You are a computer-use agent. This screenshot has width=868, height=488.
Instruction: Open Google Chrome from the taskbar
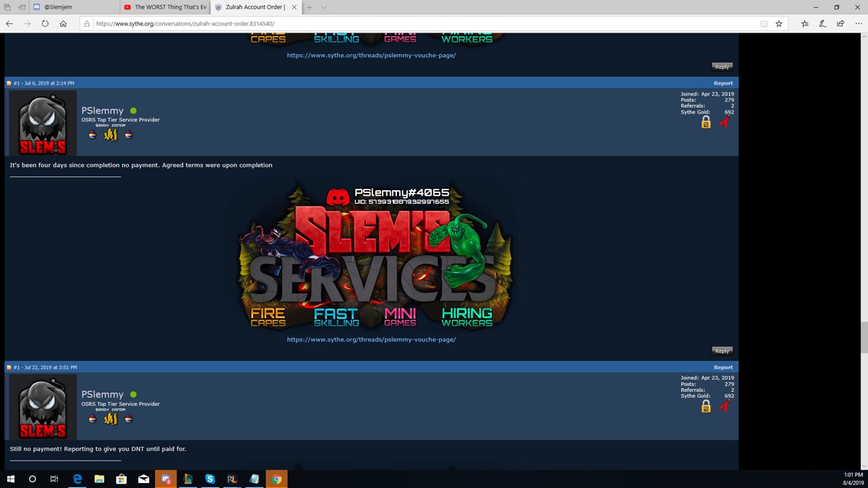point(276,479)
